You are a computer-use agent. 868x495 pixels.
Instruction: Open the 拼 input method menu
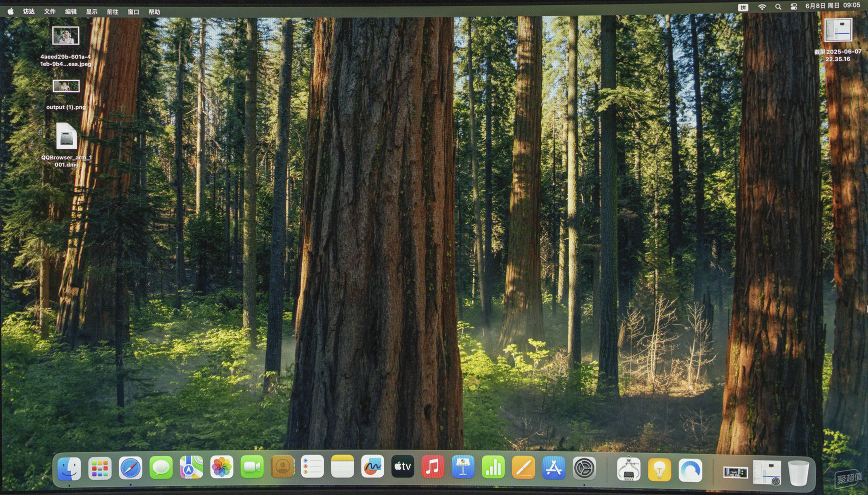(x=743, y=7)
